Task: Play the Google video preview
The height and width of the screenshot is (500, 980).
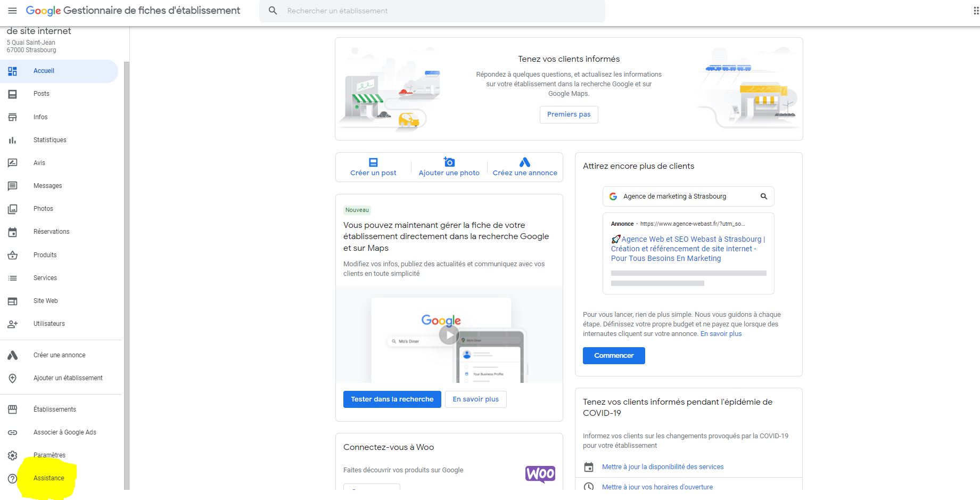Action: click(x=449, y=335)
